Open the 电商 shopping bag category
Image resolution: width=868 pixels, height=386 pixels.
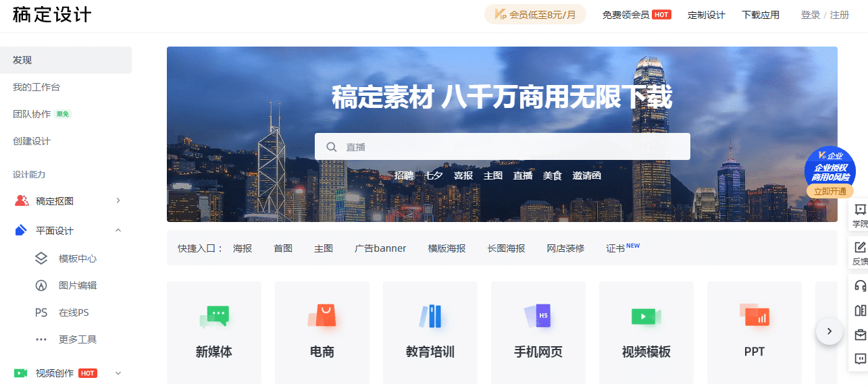322,316
